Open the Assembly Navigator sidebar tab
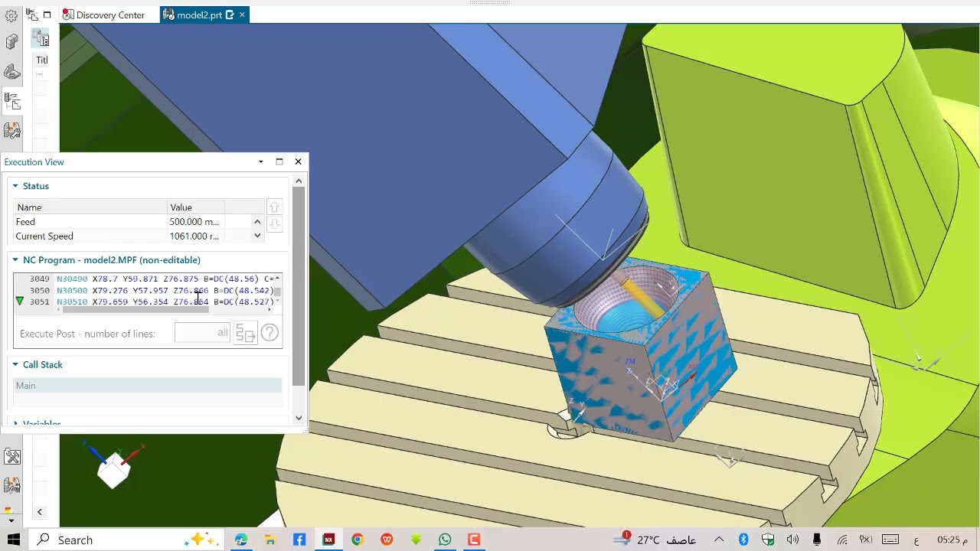 [11, 42]
